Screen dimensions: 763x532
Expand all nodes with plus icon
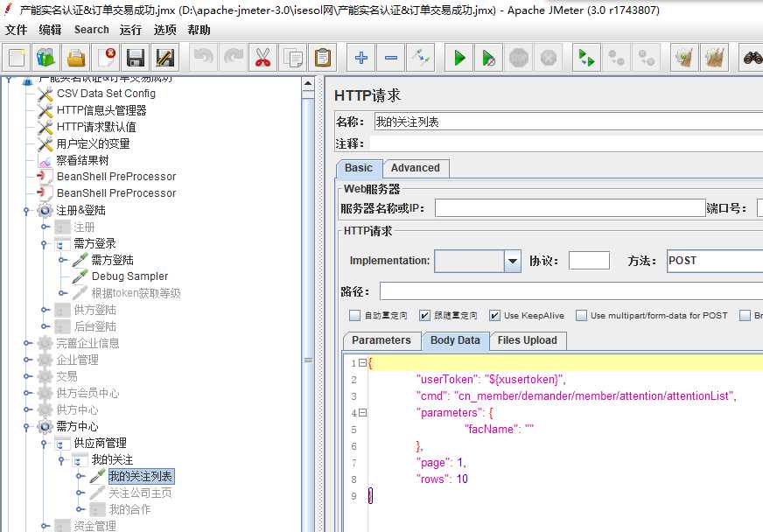(x=361, y=58)
